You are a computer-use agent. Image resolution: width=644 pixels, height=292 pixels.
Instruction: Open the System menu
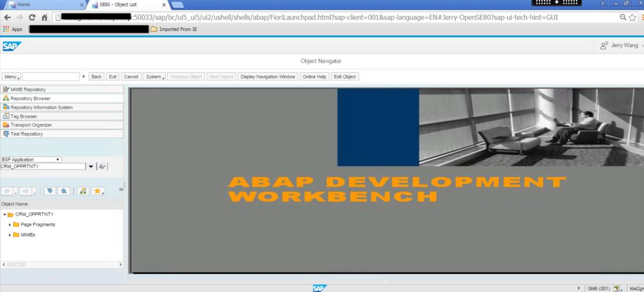coord(154,76)
